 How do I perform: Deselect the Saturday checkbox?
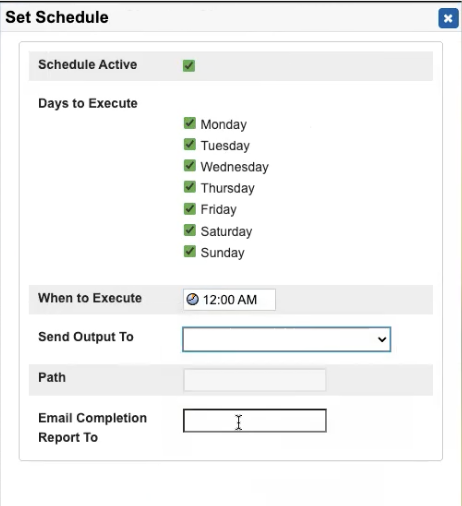click(x=190, y=230)
